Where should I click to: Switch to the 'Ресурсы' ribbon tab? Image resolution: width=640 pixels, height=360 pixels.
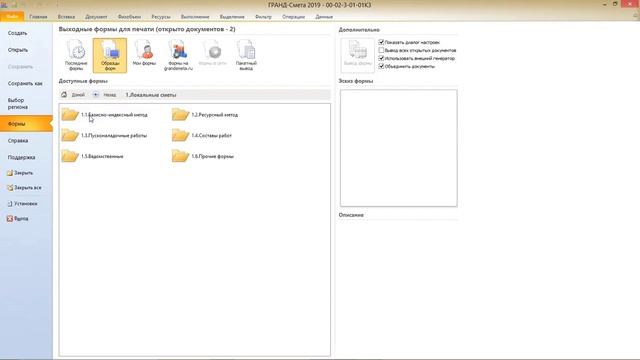(161, 17)
